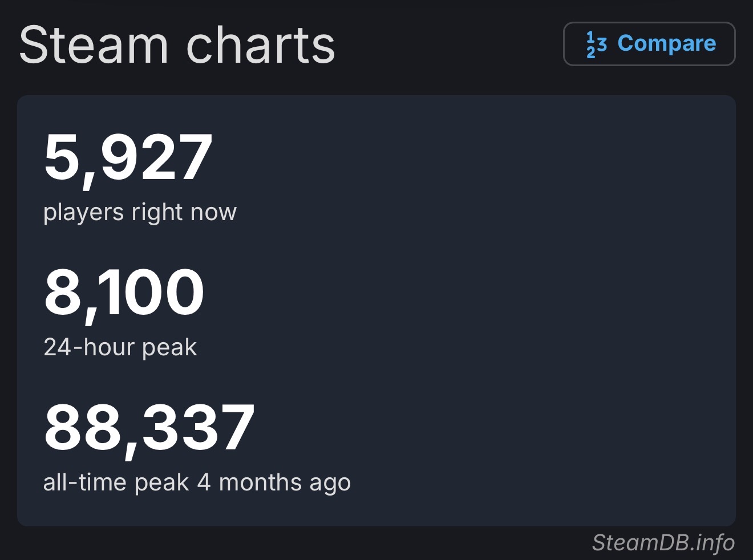Screen dimensions: 753x560
Task: Click the Compare button
Action: [x=649, y=44]
